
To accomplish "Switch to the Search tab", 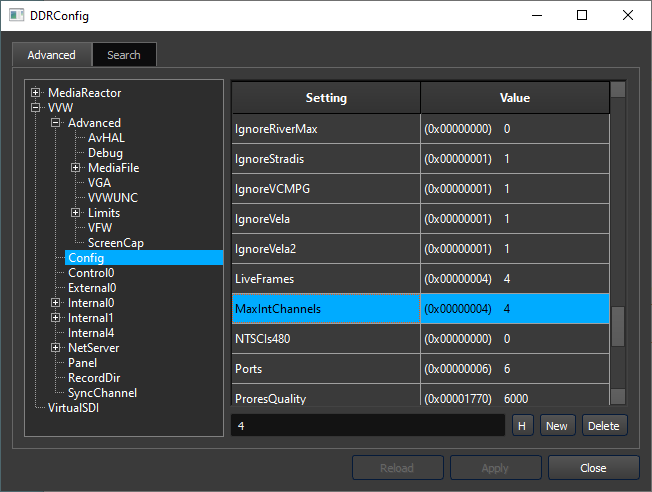I will coord(124,55).
